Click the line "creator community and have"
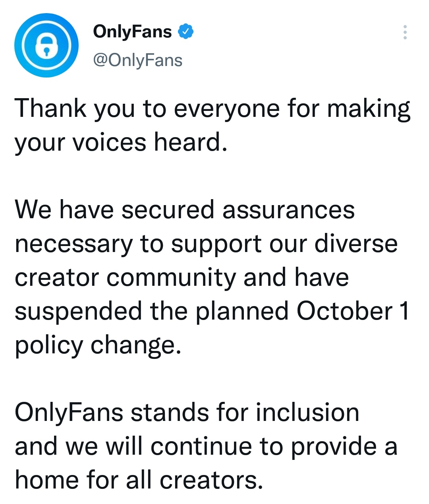The image size is (429, 504). point(182,277)
